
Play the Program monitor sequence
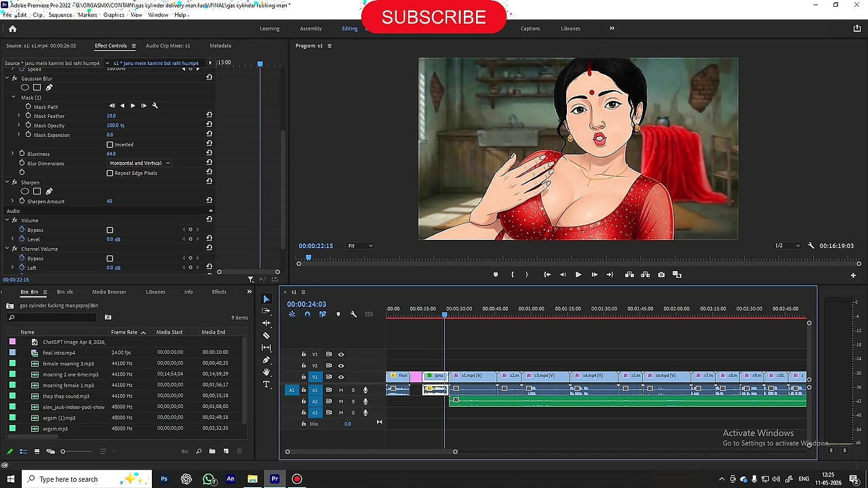pos(578,274)
